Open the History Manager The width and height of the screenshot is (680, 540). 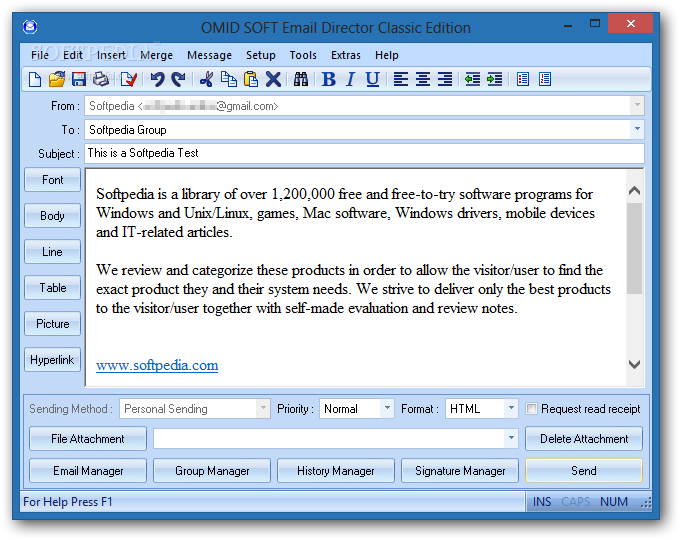point(336,471)
